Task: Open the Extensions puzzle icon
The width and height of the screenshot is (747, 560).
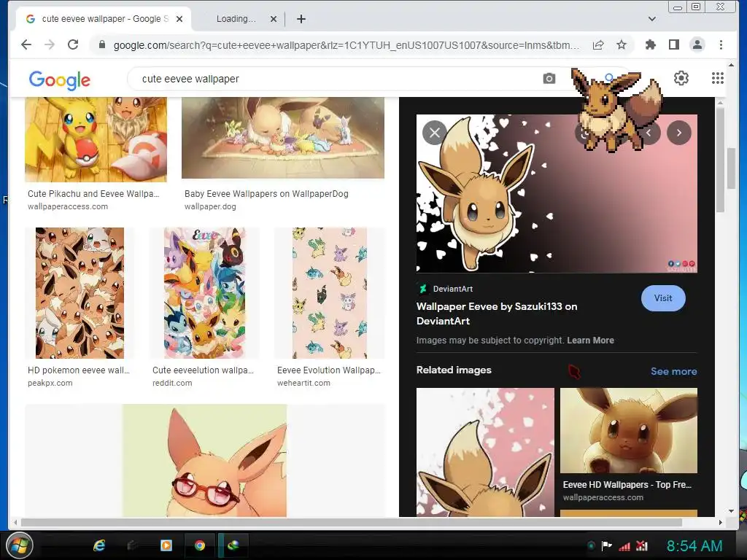Action: tap(650, 44)
